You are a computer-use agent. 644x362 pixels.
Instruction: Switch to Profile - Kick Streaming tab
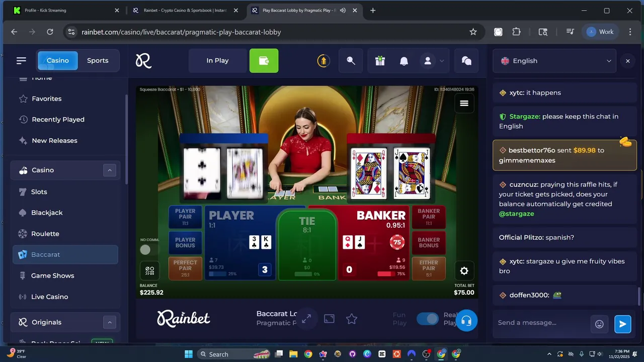65,10
